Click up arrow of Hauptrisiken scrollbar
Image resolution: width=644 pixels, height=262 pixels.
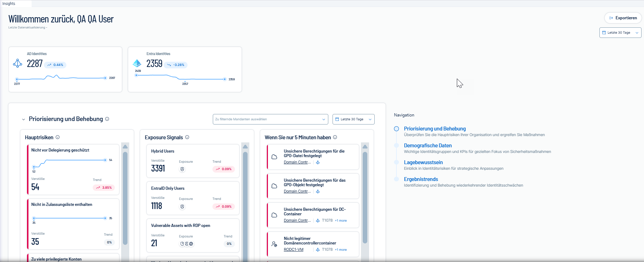click(x=125, y=147)
